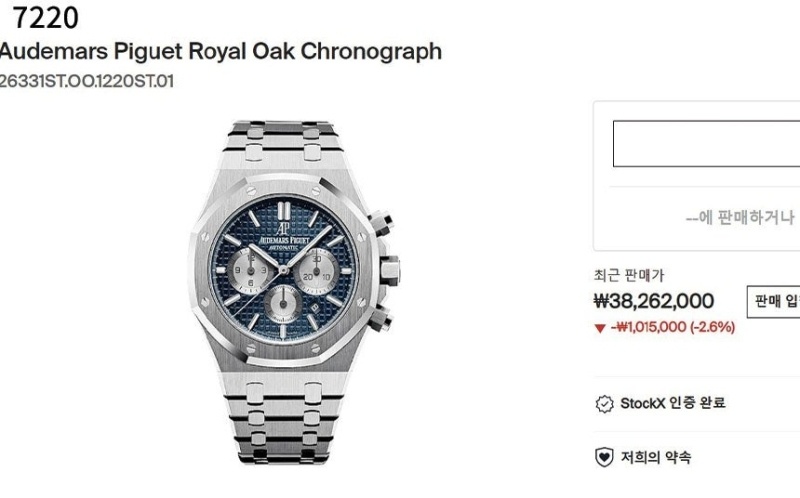Click the Audemars Piguet Royal Oak Chronograph title
The width and height of the screenshot is (800, 498).
[x=220, y=51]
